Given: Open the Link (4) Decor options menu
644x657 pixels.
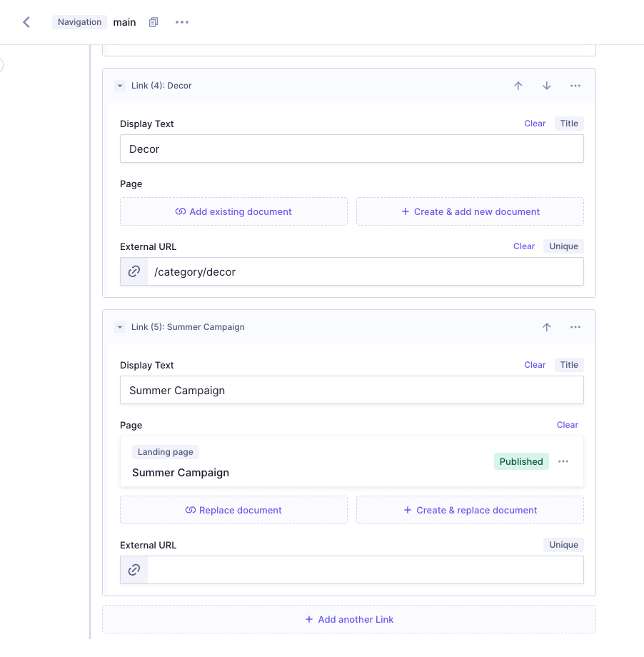Looking at the screenshot, I should [575, 86].
